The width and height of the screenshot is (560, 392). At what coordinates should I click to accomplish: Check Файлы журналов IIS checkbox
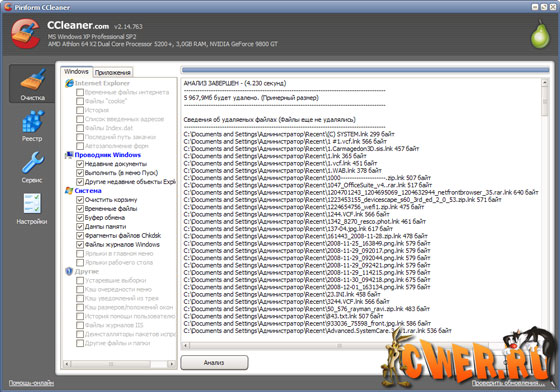(80, 325)
